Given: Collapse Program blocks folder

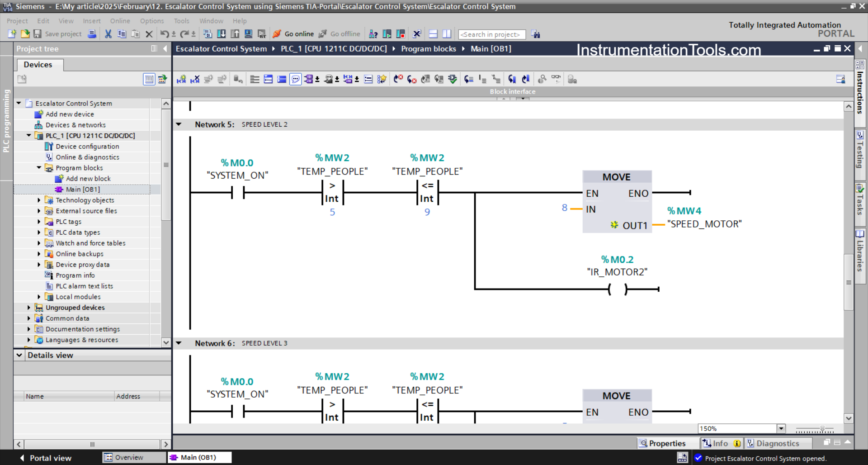Looking at the screenshot, I should (39, 168).
